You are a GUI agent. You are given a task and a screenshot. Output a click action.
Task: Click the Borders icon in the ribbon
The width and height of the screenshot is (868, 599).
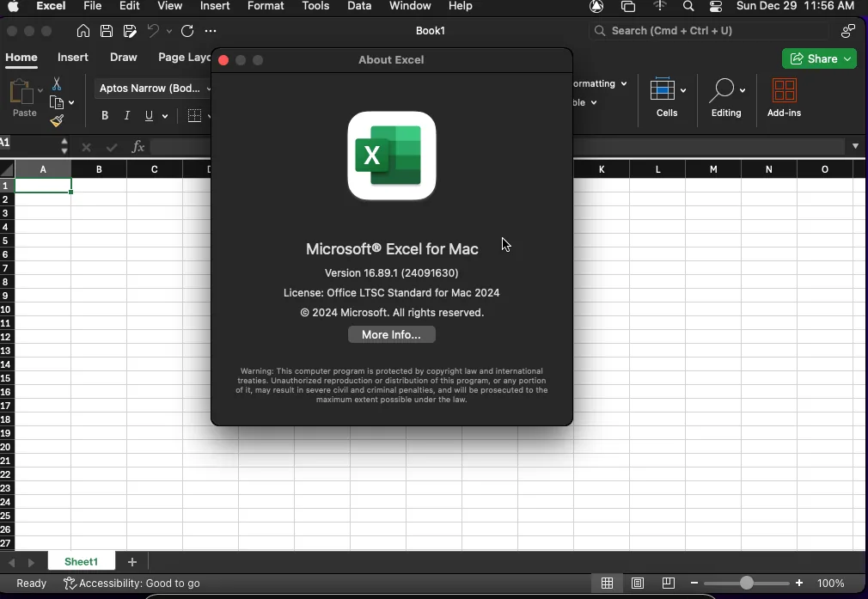[194, 116]
